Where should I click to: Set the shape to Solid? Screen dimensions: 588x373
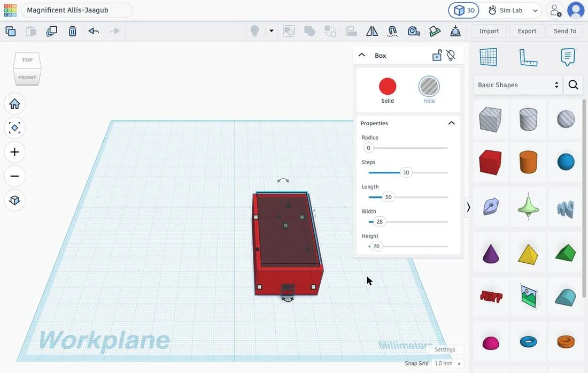pos(388,90)
